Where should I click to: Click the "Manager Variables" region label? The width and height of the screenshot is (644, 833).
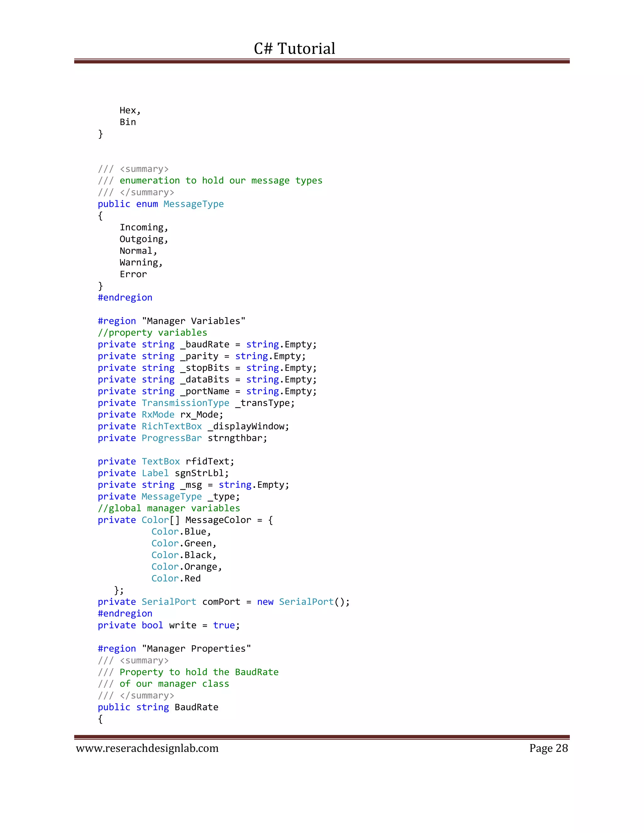193,321
